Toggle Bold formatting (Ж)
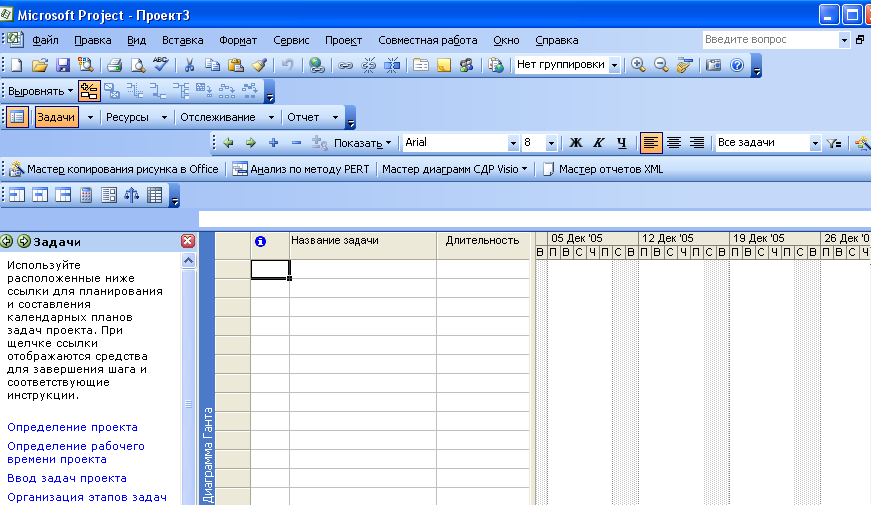 pyautogui.click(x=575, y=143)
